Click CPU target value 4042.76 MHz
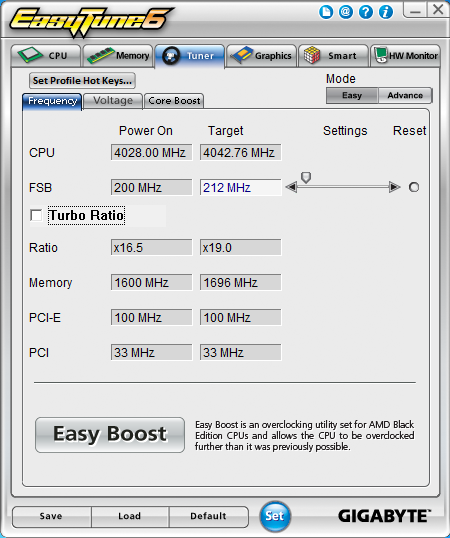450x538 pixels. pos(240,152)
